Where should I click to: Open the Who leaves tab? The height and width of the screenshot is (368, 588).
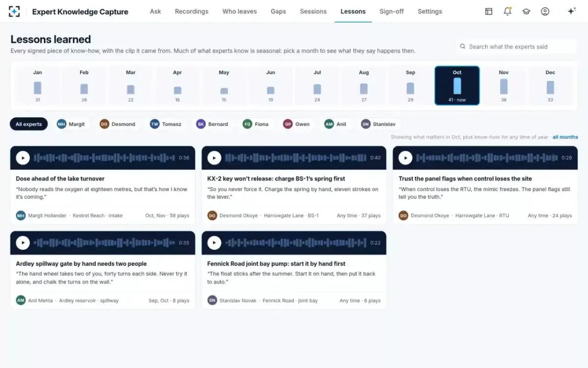(x=240, y=11)
